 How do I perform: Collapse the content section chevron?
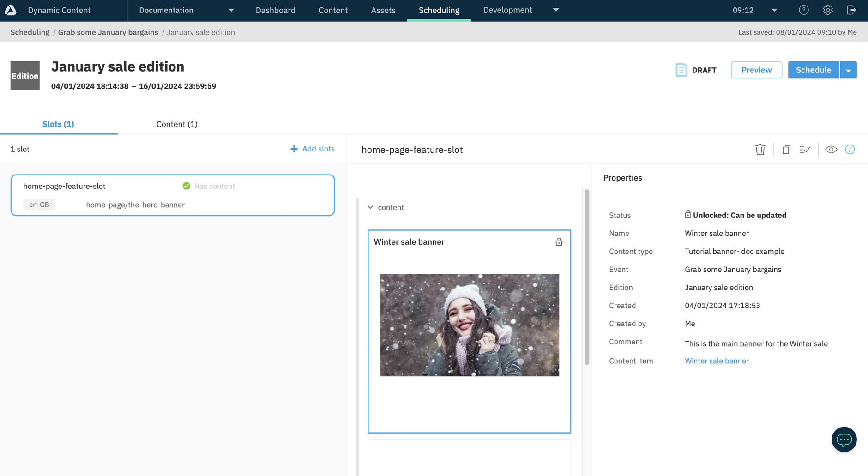point(370,207)
